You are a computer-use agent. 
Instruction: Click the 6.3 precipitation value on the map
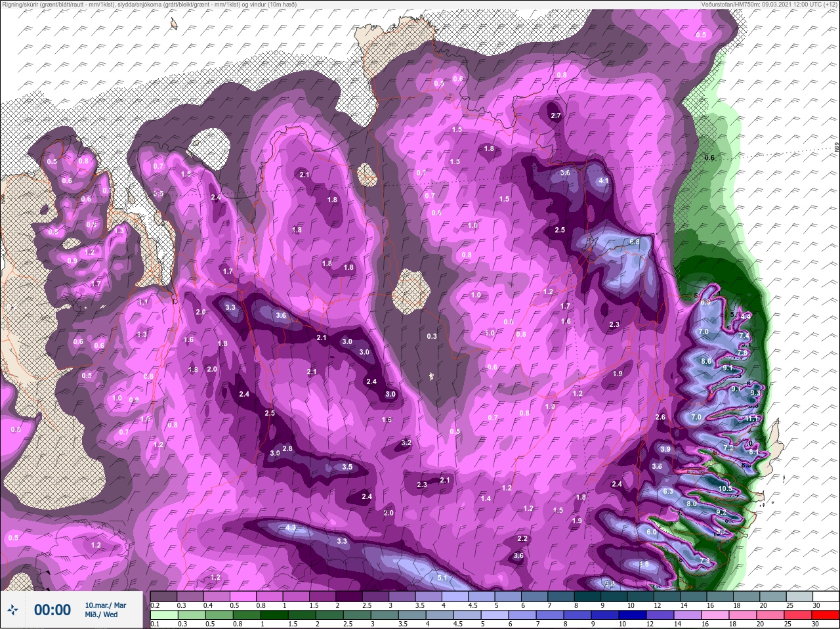668,491
